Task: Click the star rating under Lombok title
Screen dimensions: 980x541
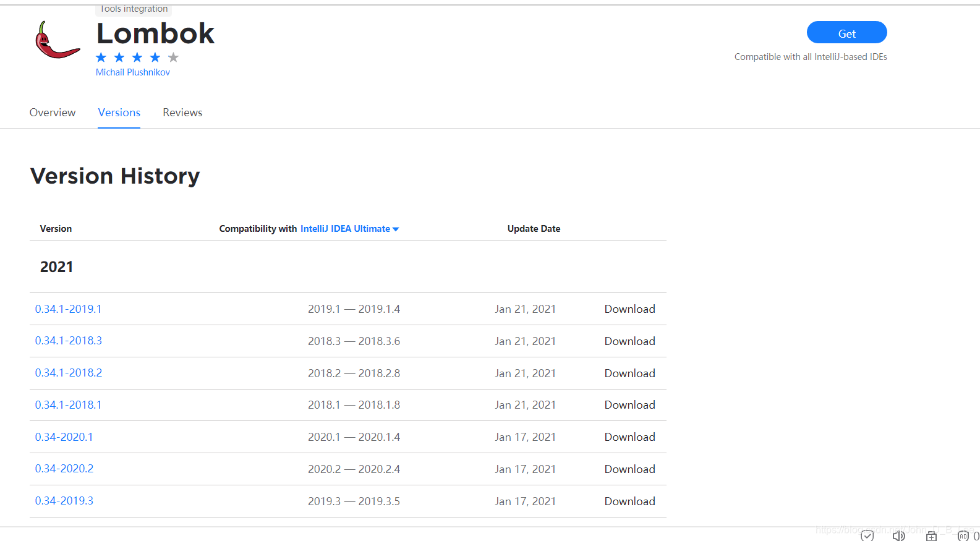Action: [137, 58]
